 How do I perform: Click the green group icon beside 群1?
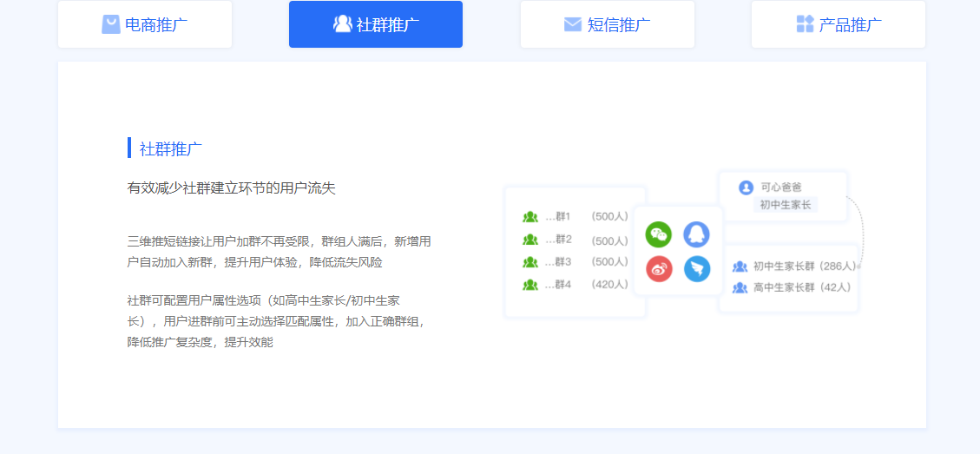(530, 217)
